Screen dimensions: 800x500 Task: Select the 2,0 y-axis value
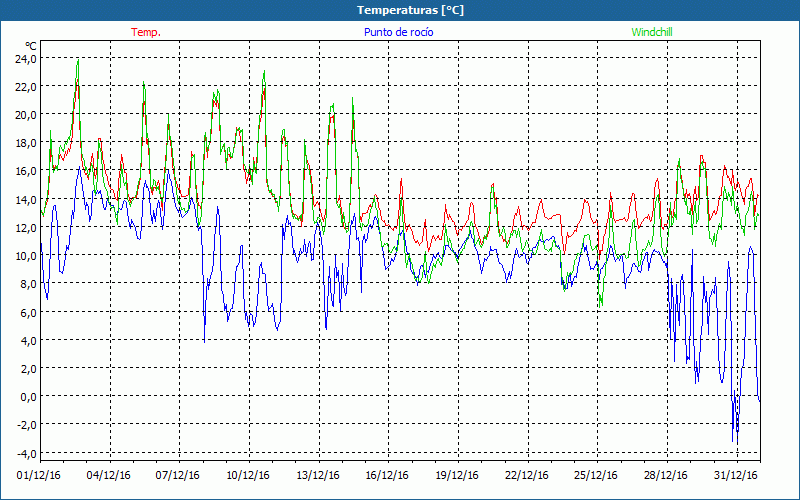coord(28,368)
